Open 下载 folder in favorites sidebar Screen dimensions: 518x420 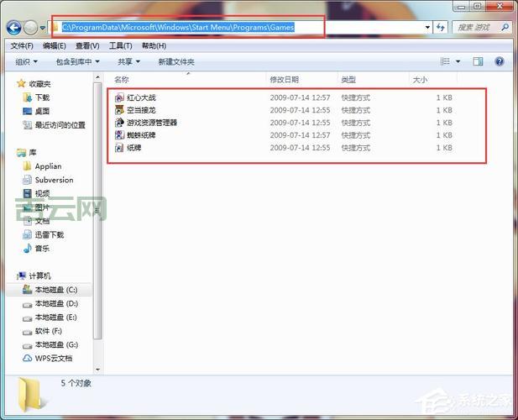[42, 97]
